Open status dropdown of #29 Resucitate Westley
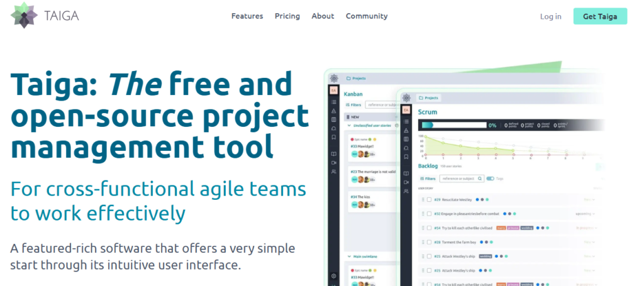 (589, 199)
